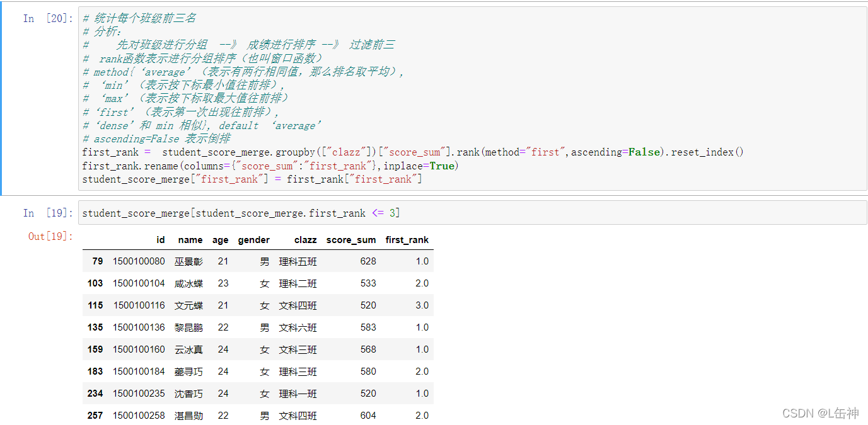Click the clazz cell 理科三班
This screenshot has height=425, width=868.
(298, 371)
